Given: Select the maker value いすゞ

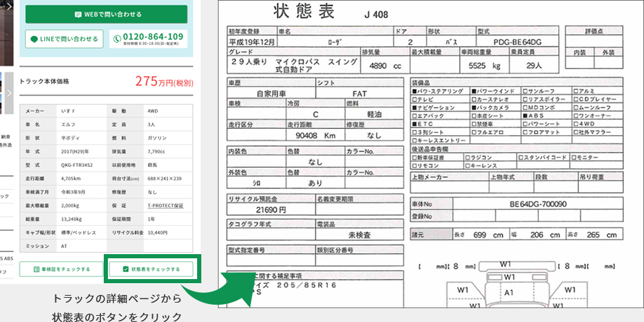Looking at the screenshot, I should pos(68,111).
